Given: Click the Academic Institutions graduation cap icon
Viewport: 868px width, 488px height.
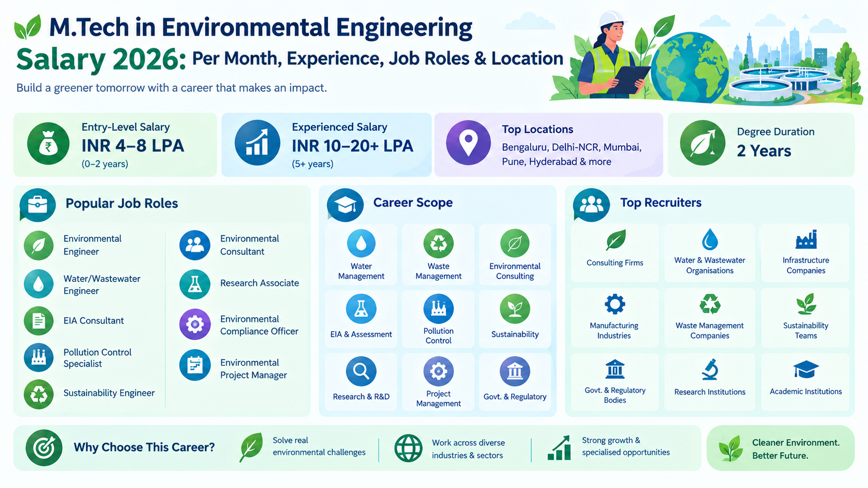Looking at the screenshot, I should coord(806,370).
